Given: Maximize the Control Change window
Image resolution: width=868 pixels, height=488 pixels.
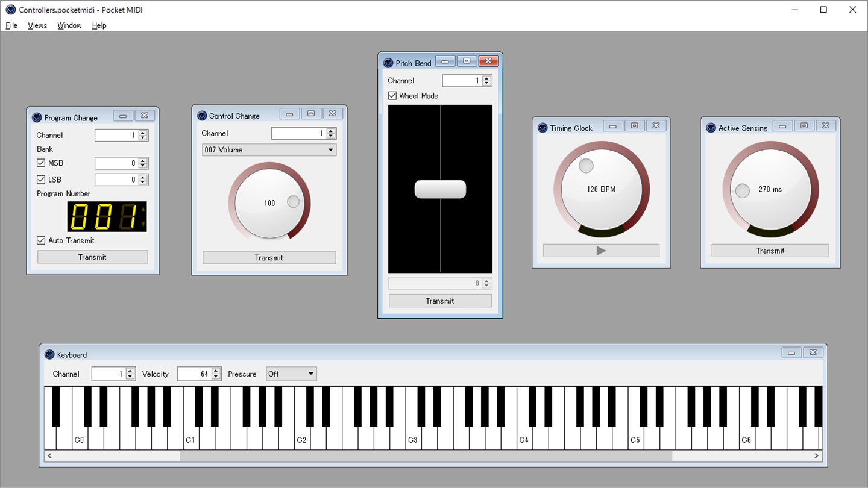Looking at the screenshot, I should 311,114.
